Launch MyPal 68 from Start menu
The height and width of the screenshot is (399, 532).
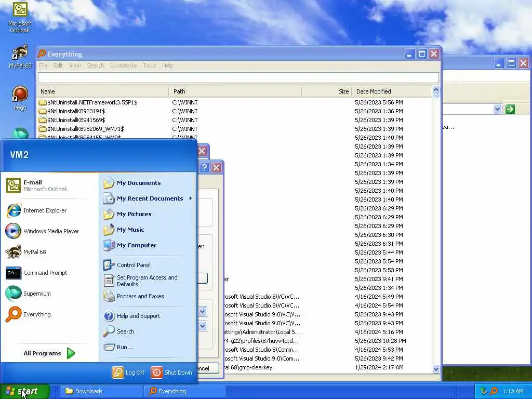pos(49,252)
